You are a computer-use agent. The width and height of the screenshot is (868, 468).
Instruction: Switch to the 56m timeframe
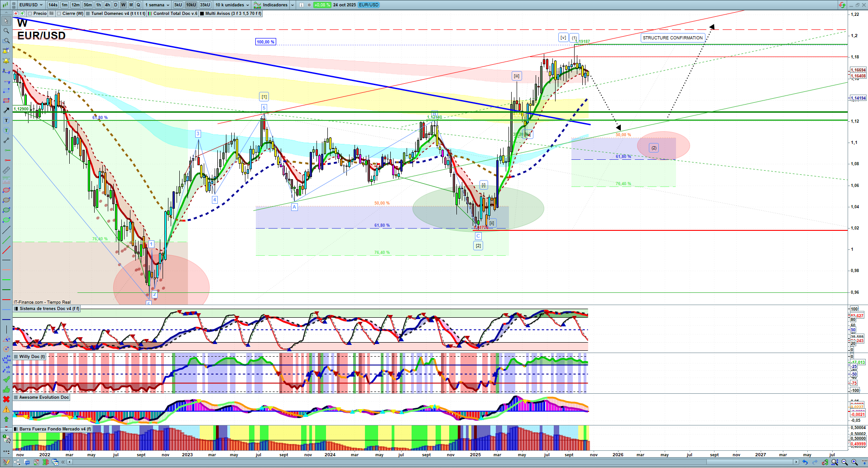[88, 5]
